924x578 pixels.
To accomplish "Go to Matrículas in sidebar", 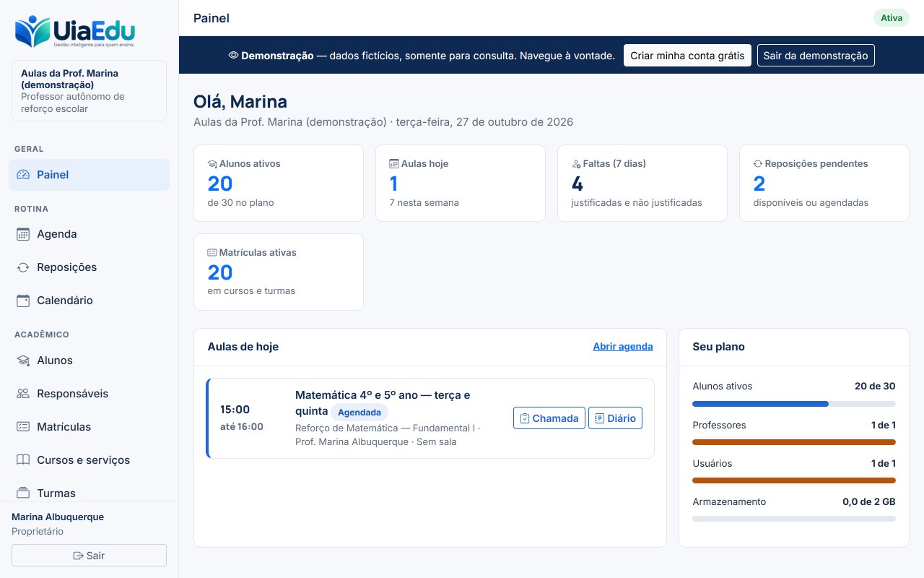I will pos(90,427).
